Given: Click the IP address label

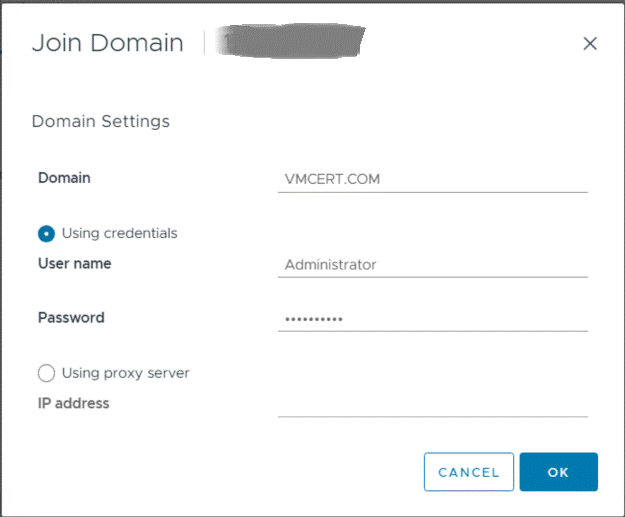Looking at the screenshot, I should tap(74, 404).
